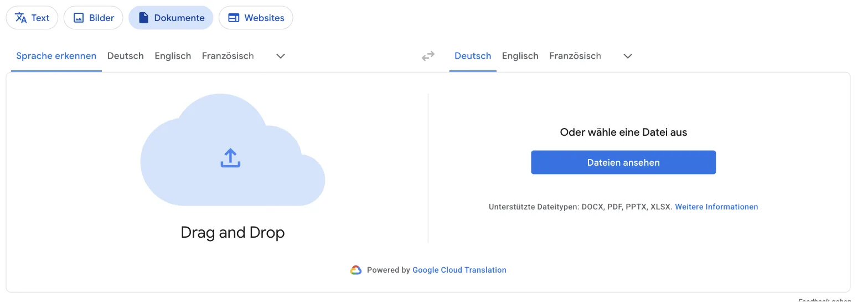Click the cloud upload arrow icon
The height and width of the screenshot is (302, 868).
pyautogui.click(x=230, y=158)
